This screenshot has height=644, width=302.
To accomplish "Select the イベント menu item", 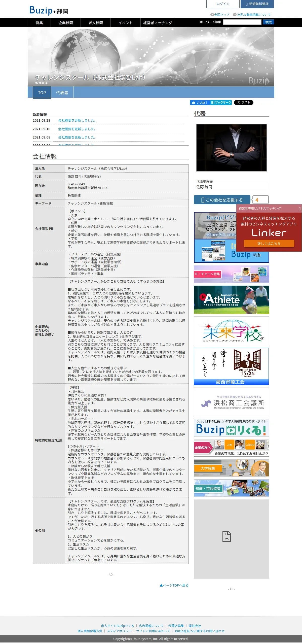I will pos(126,23).
